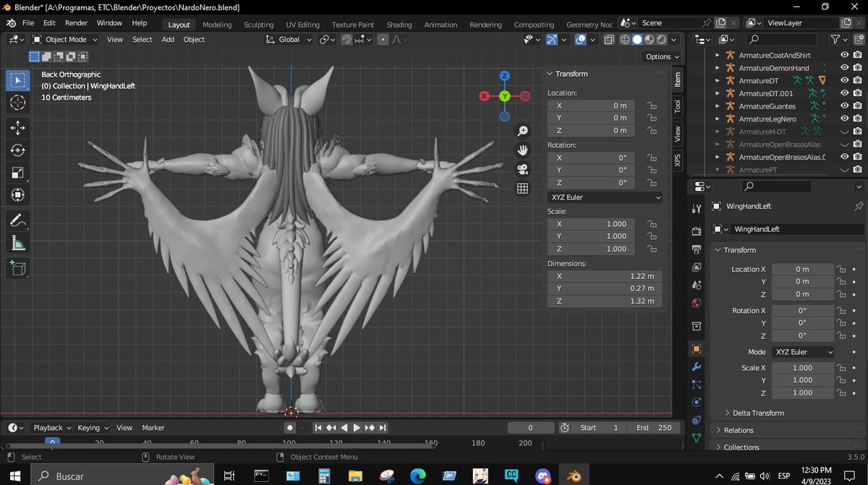Click the Blender taskbar icon
868x485 pixels.
point(574,476)
